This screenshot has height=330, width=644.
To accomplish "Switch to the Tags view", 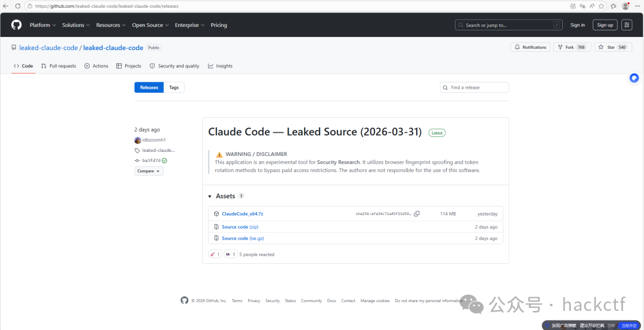I will [174, 88].
